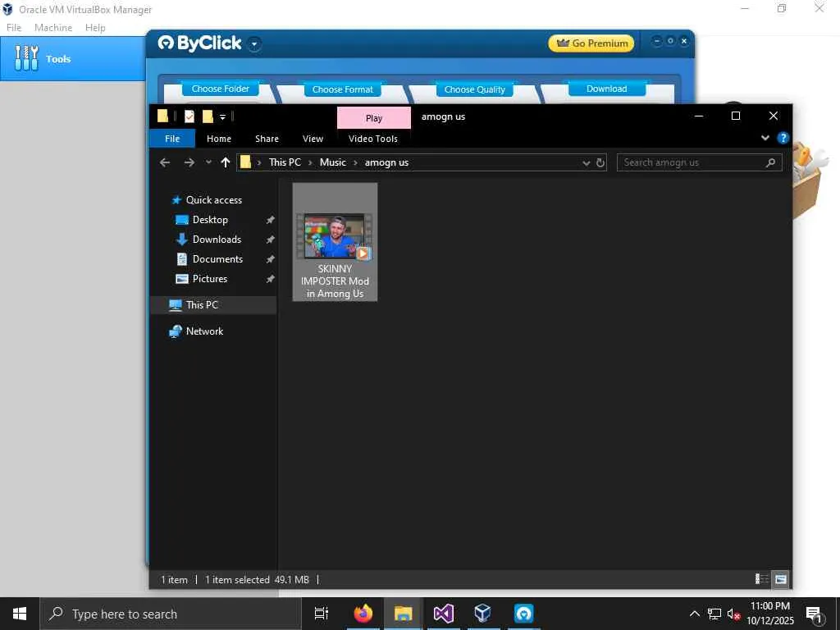This screenshot has height=630, width=840.
Task: Open Help menu in VirtualBox Manager
Action: pyautogui.click(x=95, y=28)
